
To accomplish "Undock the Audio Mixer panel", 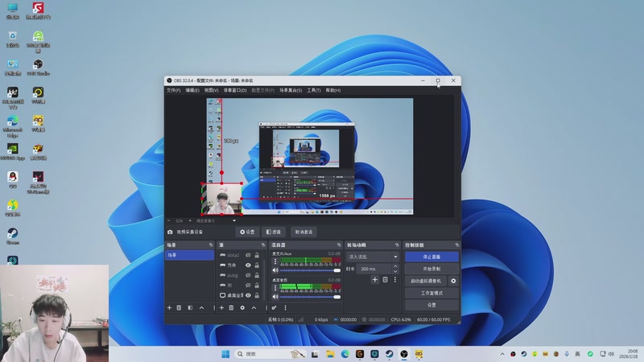I will [x=339, y=245].
